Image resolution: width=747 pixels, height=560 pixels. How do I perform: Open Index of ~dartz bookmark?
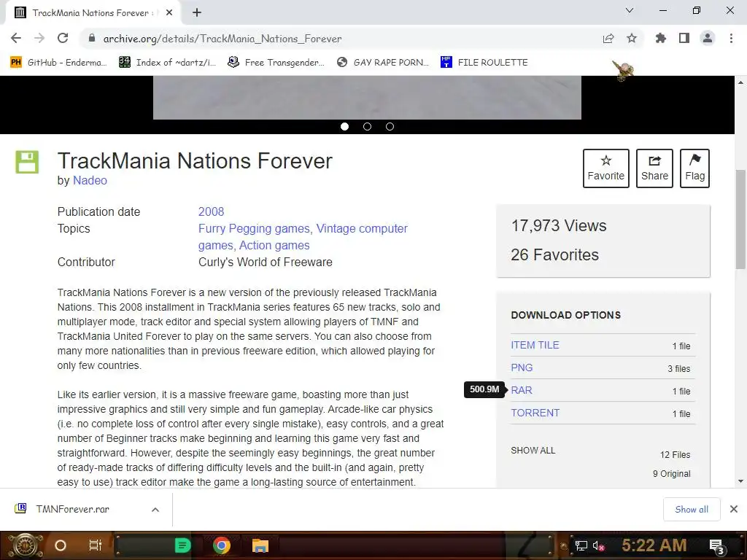(167, 63)
